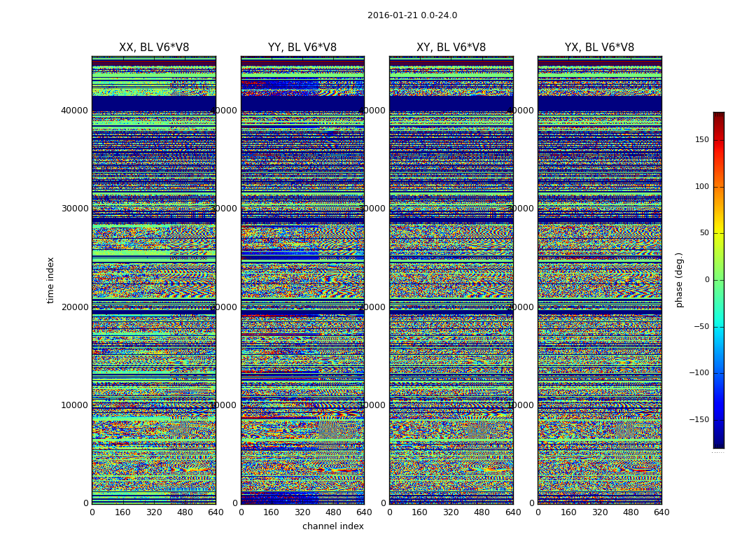Click the 320 x-tick label under YX panel
735x560 pixels.
[599, 512]
